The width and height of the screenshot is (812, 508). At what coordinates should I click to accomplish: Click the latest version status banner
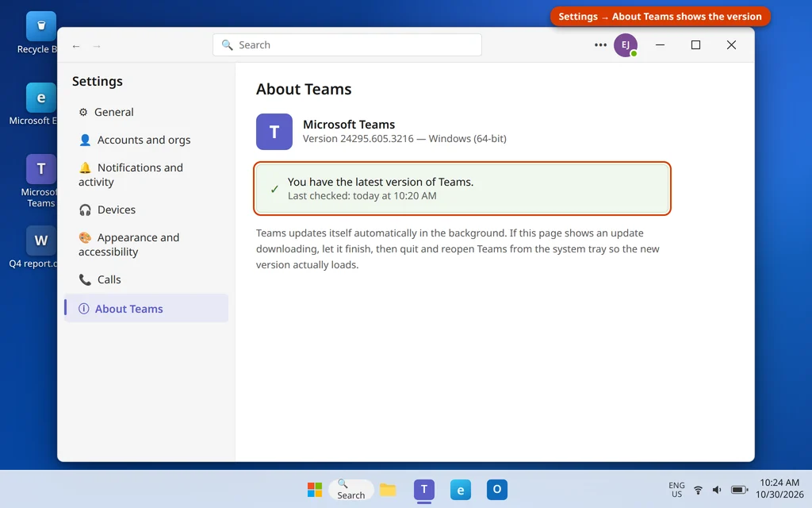tap(462, 189)
